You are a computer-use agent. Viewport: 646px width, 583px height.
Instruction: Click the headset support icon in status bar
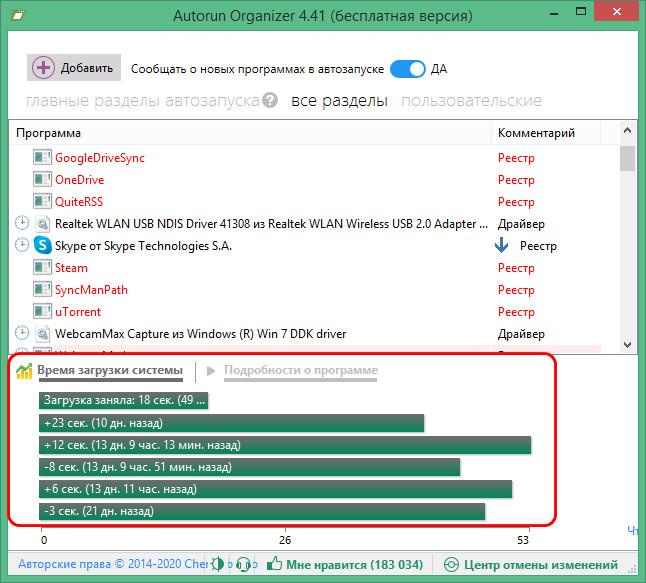click(244, 564)
